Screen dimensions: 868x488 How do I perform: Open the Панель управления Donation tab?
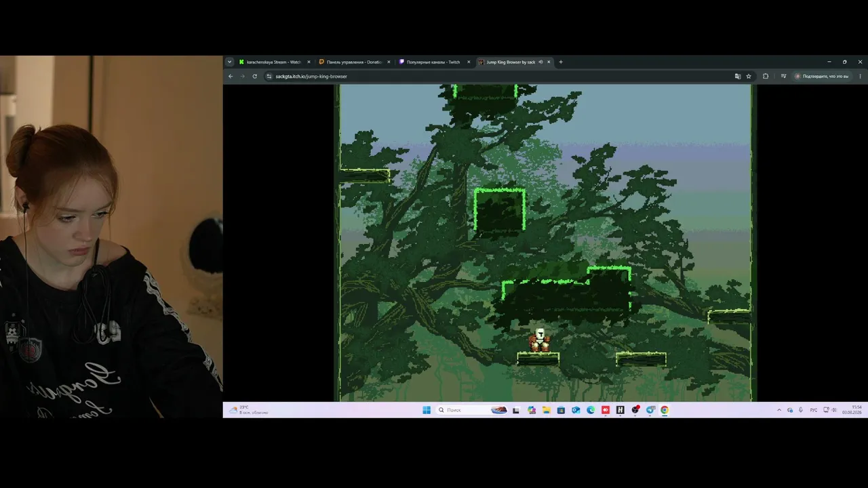tap(355, 62)
